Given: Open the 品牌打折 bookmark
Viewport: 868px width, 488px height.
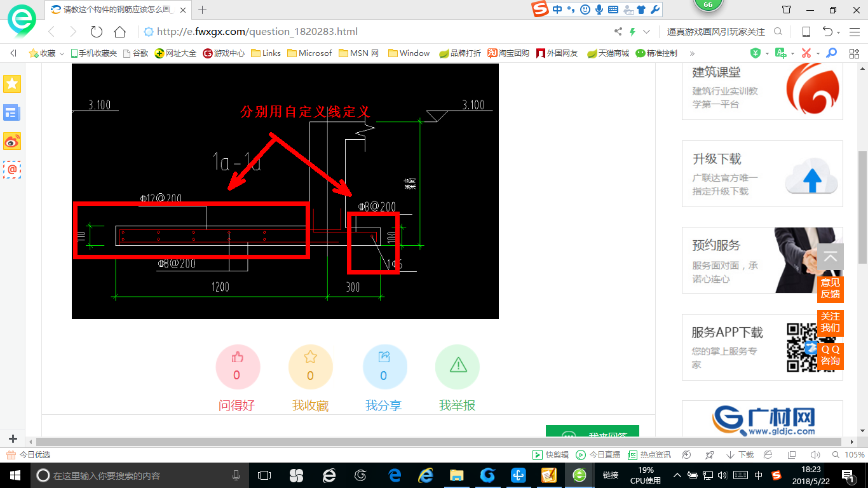Looking at the screenshot, I should click(460, 53).
